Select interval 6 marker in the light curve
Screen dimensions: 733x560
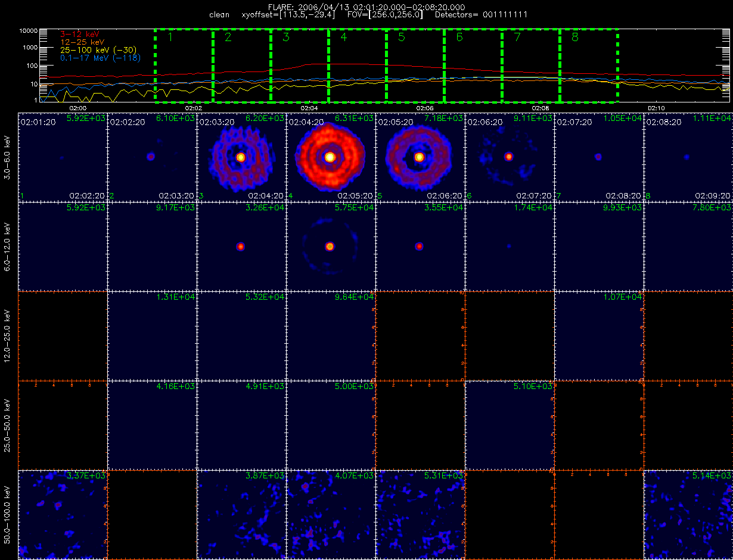[x=459, y=38]
